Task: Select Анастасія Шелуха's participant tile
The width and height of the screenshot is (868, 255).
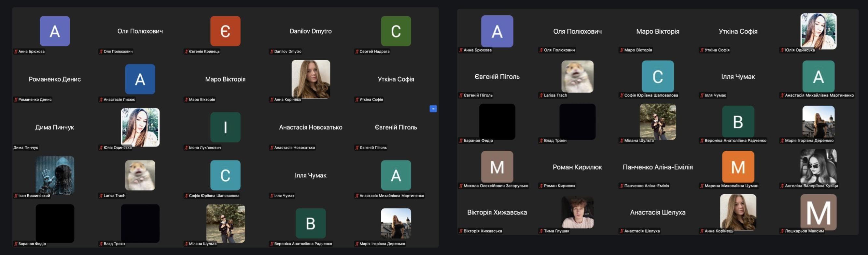Action: coord(658,212)
